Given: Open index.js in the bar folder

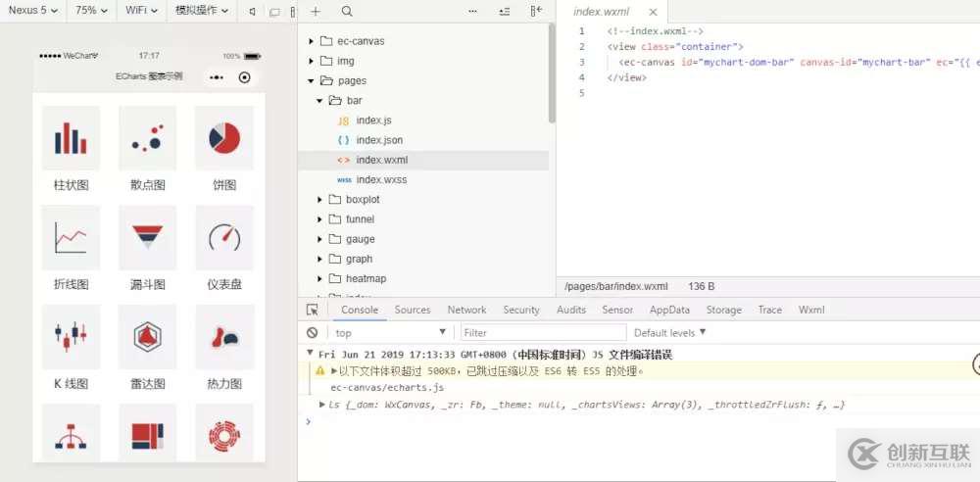Looking at the screenshot, I should click(x=373, y=120).
